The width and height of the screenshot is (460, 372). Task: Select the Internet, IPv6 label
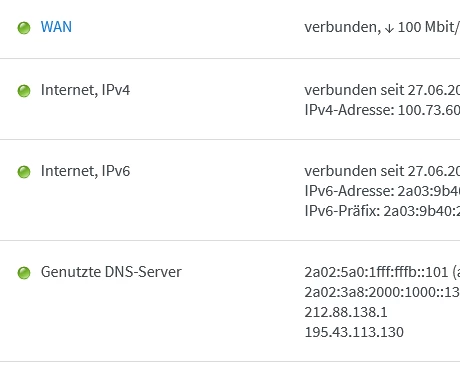(85, 171)
